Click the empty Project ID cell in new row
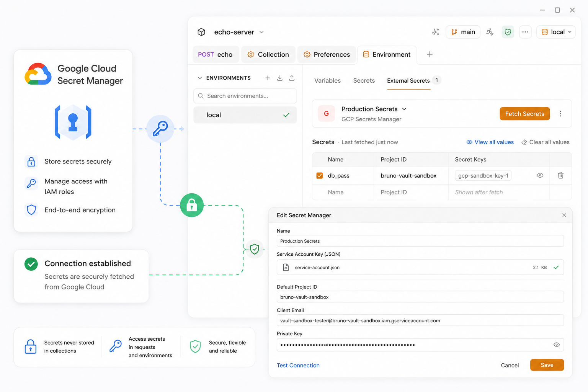Image resolution: width=588 pixels, height=392 pixels. coord(411,193)
